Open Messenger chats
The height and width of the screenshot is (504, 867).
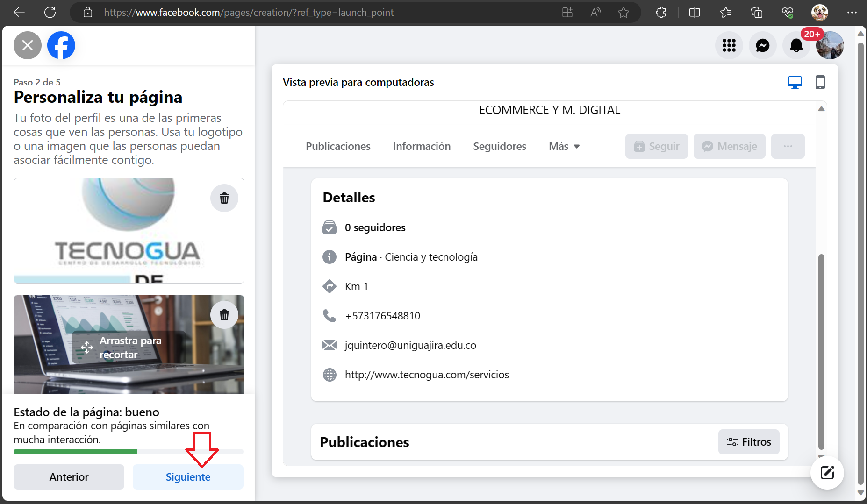pos(762,45)
